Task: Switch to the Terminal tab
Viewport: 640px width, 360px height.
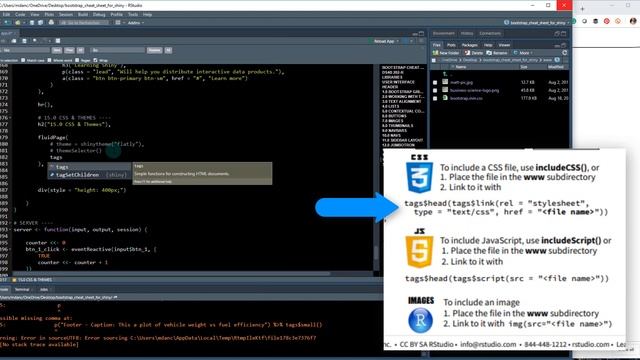Action: click(x=22, y=289)
